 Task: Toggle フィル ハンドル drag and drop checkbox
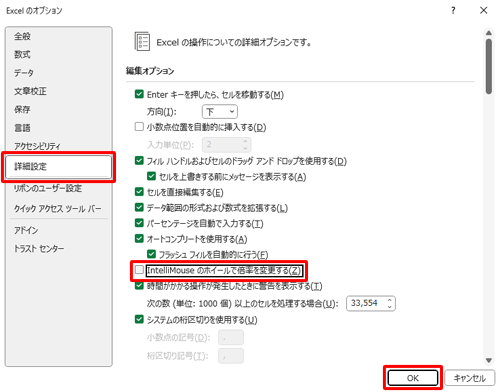click(139, 161)
